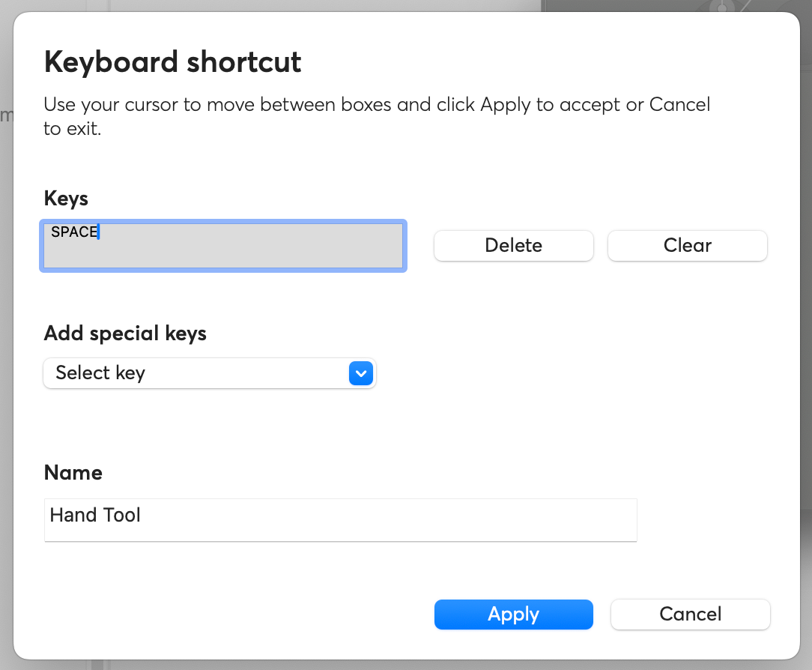Screen dimensions: 812x670
Task: Click the text caret after SPACE
Action: (x=98, y=232)
